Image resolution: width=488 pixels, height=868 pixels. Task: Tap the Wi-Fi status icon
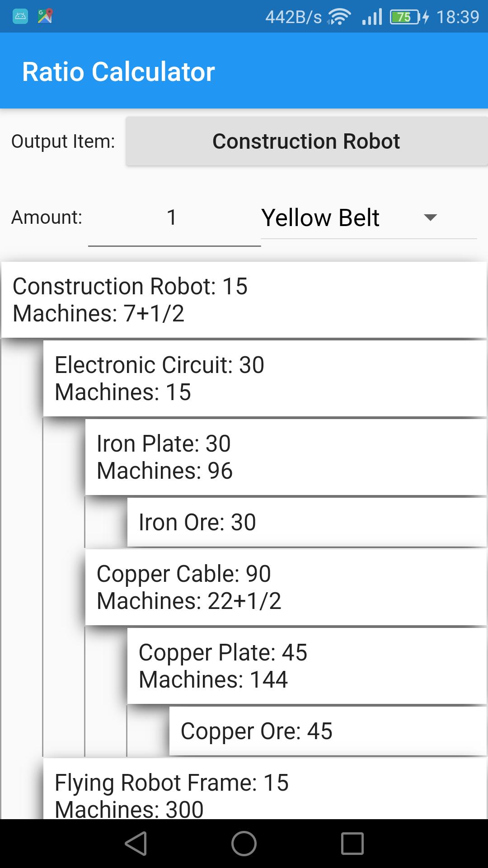coord(339,17)
